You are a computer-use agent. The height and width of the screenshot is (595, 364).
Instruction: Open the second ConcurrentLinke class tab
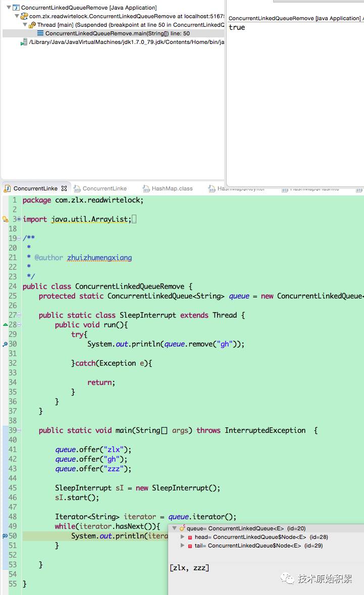[105, 188]
